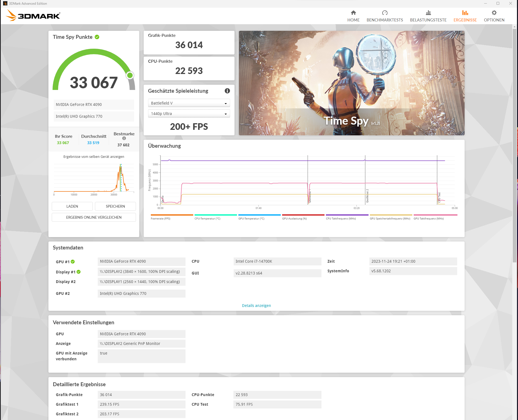
Task: Click the Grafik-Punkte score 36 014 card
Action: 189,43
